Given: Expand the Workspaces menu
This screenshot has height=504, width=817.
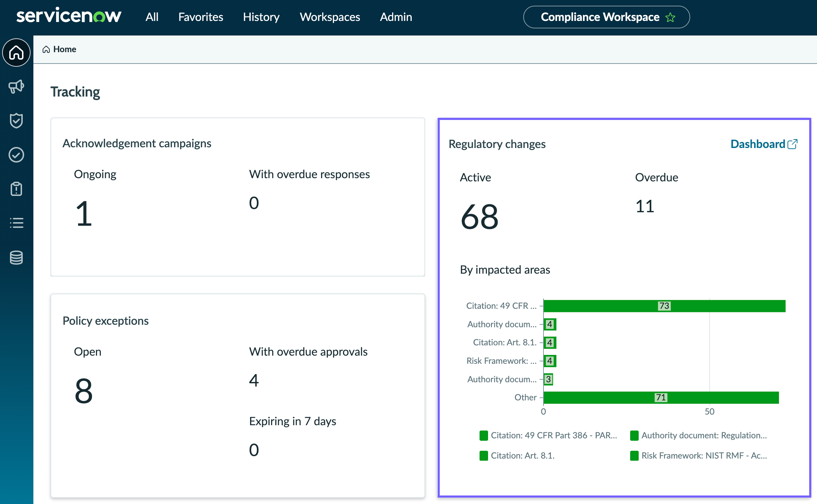Looking at the screenshot, I should coord(330,17).
